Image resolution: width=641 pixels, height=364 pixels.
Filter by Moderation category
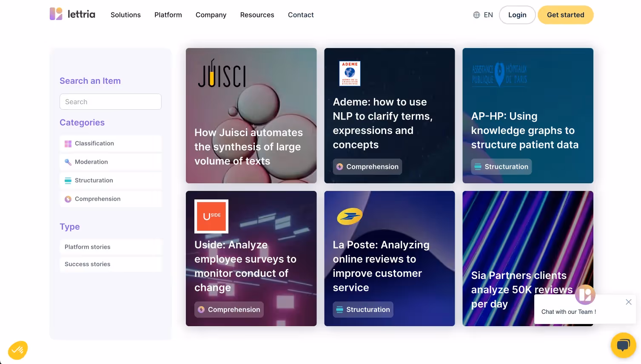(x=111, y=162)
